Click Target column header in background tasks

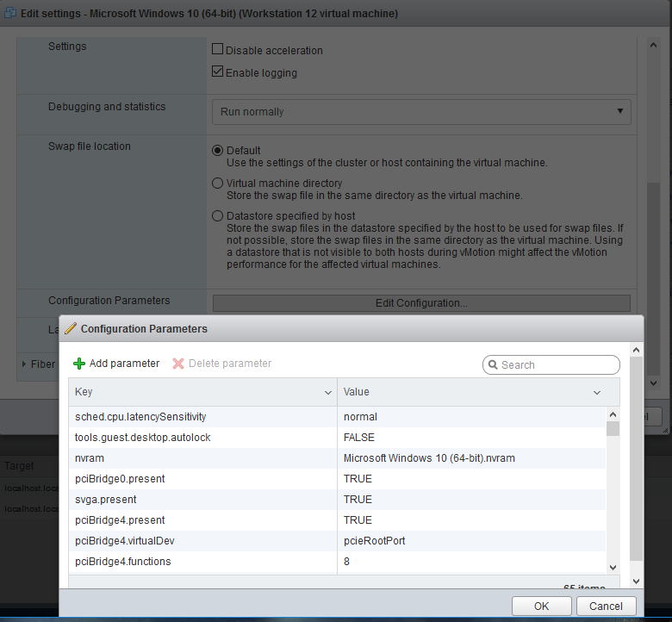coord(19,465)
